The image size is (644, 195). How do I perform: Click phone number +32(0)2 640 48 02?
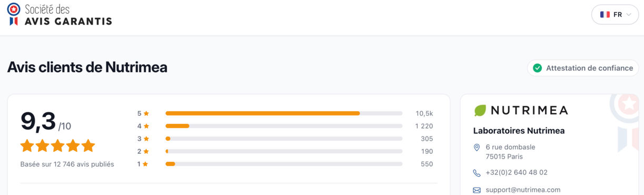[x=517, y=172]
